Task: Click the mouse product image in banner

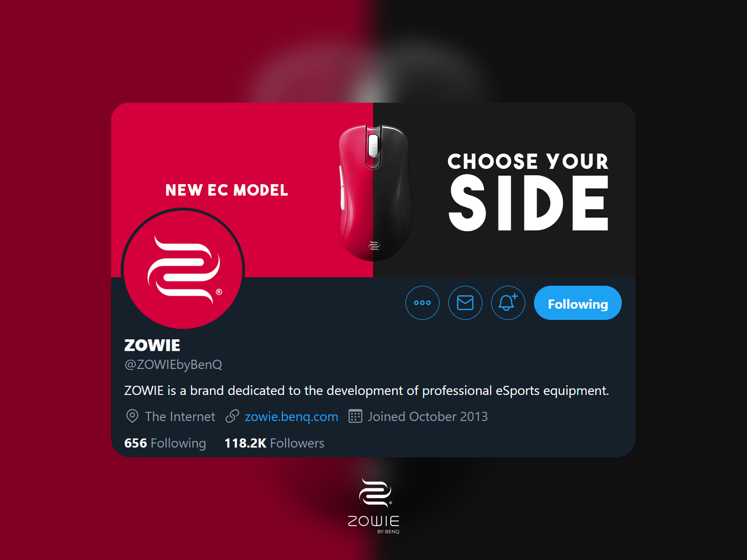Action: point(374,192)
